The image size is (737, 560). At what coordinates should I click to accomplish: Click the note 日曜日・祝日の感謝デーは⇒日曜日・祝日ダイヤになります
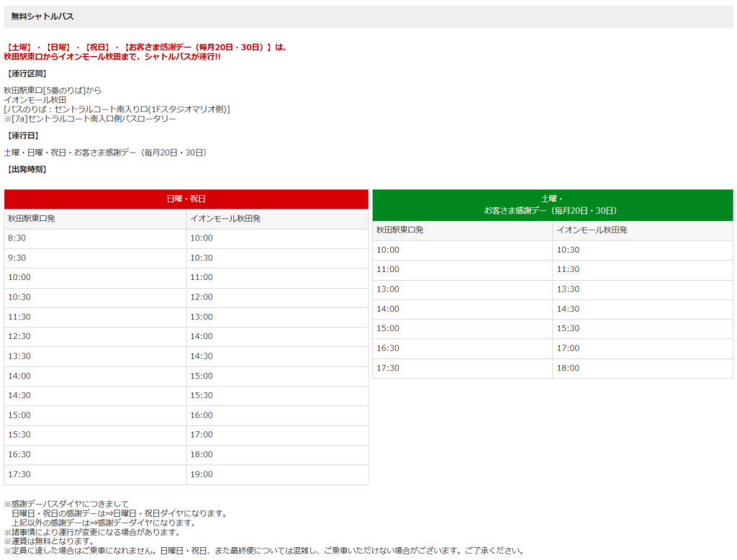pyautogui.click(x=119, y=513)
